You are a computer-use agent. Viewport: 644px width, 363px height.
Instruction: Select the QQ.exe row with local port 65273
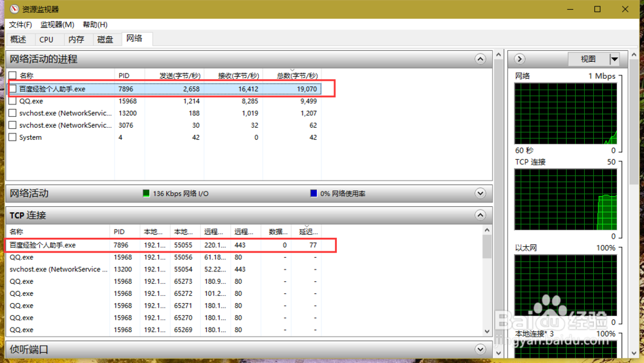click(164, 282)
